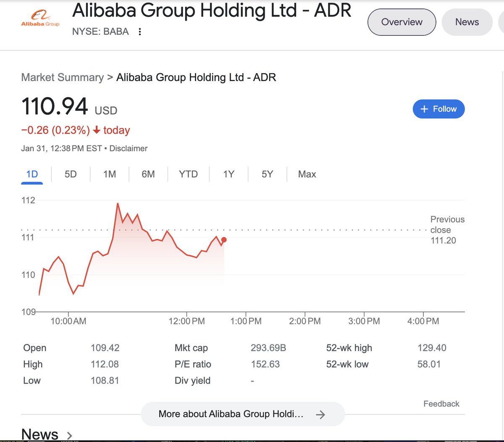View the 5Y price history
504x442 pixels.
(x=267, y=174)
